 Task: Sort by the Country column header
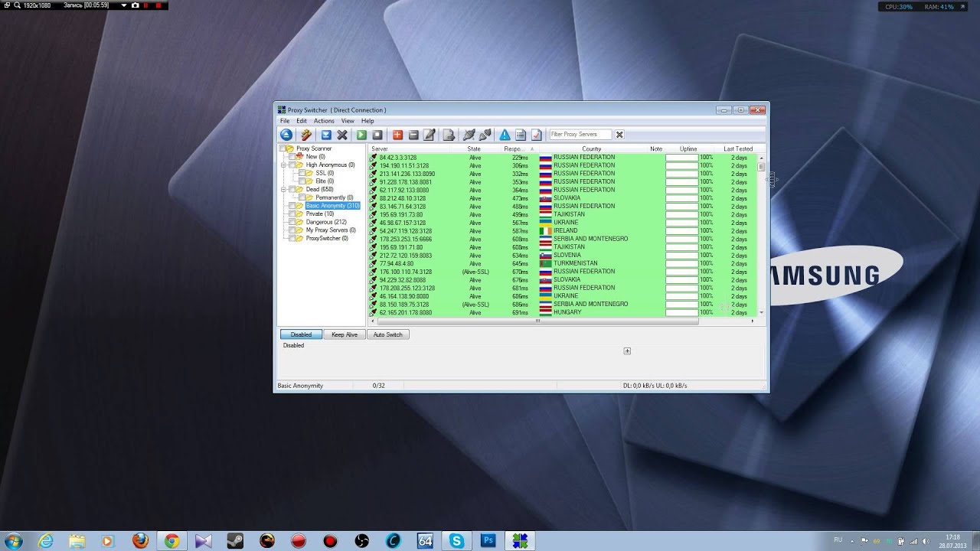(x=591, y=148)
